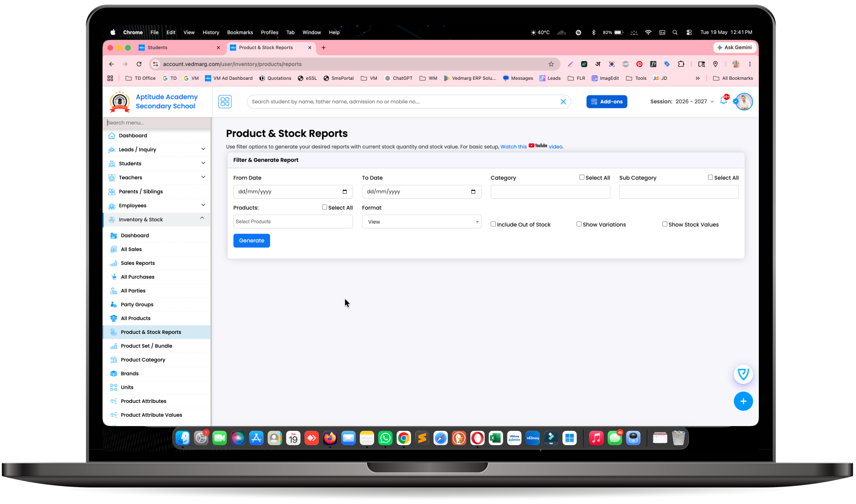Enable Show Variations option

(579, 224)
